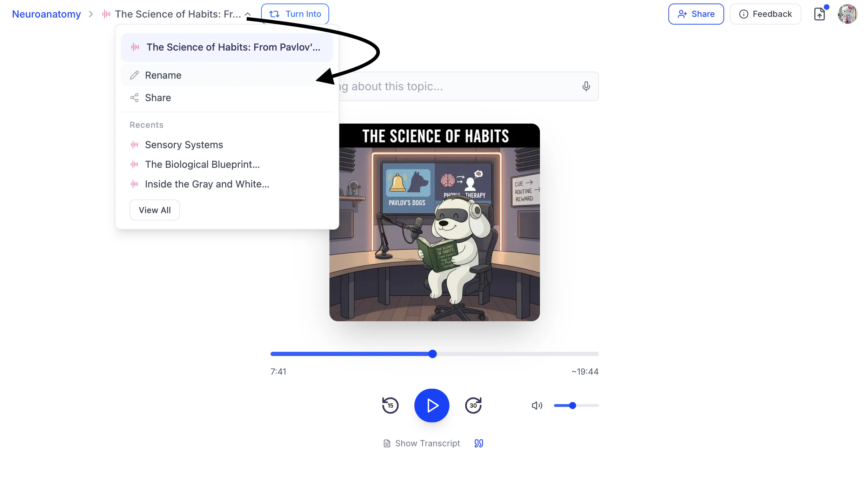Choose Share in the dropdown menu
The image size is (868, 481).
(x=158, y=98)
